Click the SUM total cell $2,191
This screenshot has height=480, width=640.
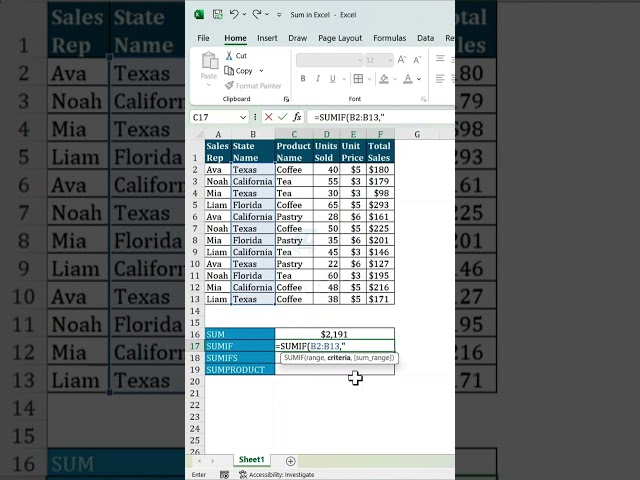[x=334, y=334]
